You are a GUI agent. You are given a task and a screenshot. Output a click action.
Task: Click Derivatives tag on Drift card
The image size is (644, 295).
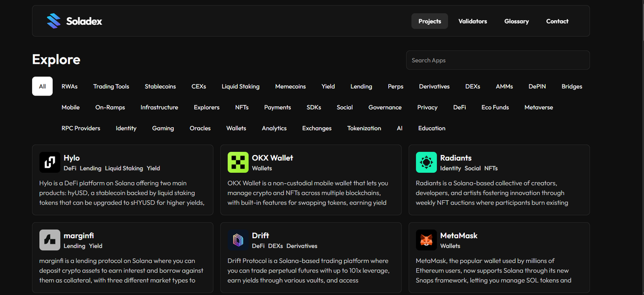tap(302, 246)
